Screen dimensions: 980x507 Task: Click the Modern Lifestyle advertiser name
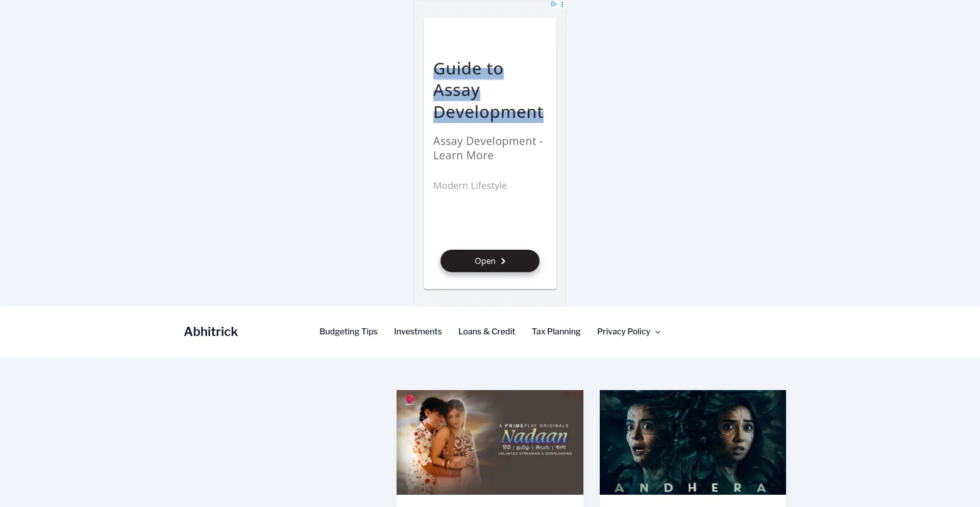470,185
